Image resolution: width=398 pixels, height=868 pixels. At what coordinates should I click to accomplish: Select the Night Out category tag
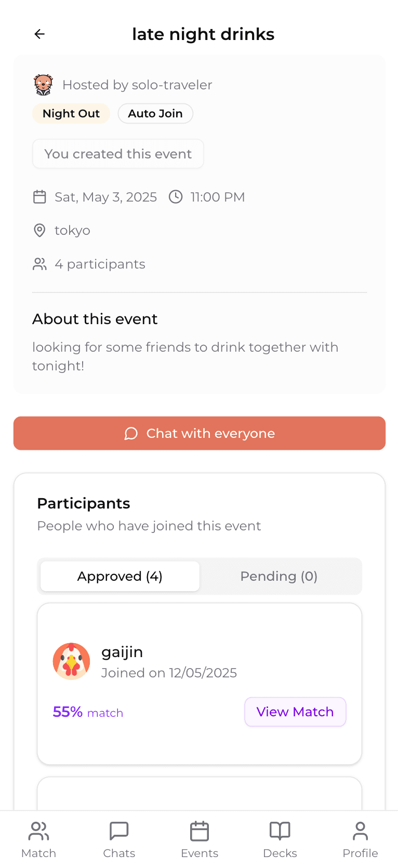pyautogui.click(x=71, y=113)
